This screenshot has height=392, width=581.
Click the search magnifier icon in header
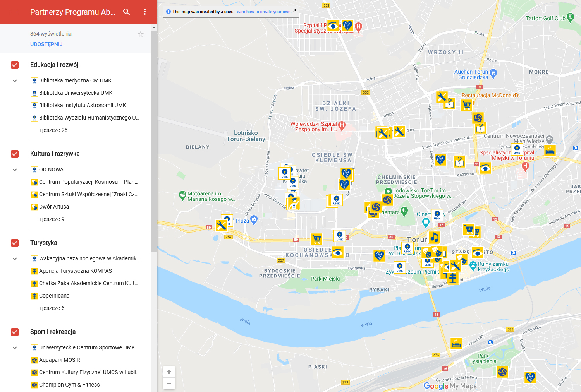[x=127, y=12]
